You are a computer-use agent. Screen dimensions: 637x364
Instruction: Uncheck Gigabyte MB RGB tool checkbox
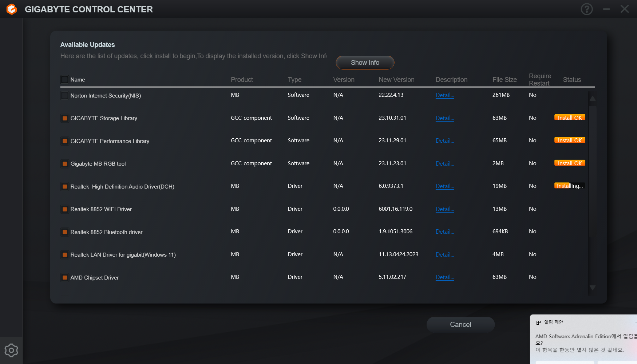pos(65,164)
